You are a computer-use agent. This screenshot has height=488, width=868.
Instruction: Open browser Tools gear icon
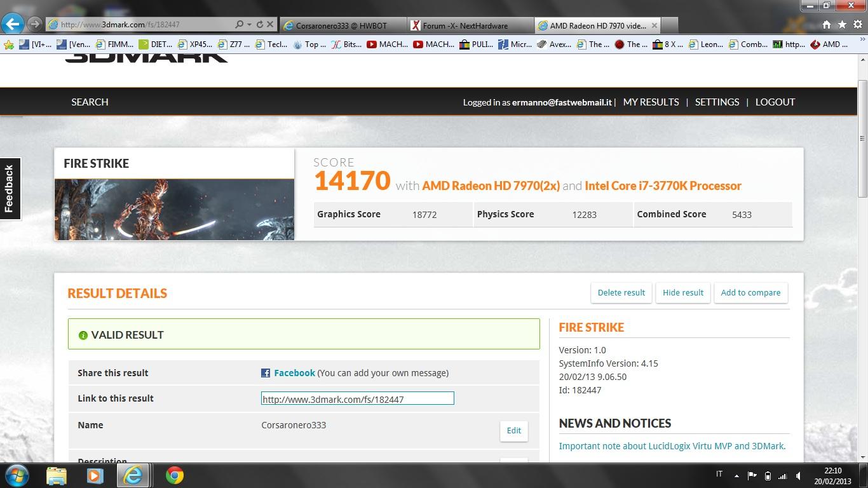857,25
